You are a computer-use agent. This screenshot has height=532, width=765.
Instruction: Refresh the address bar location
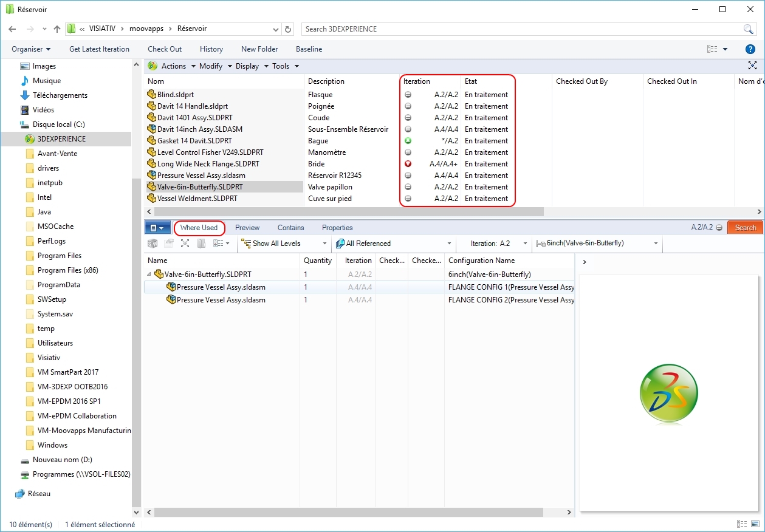click(x=289, y=29)
